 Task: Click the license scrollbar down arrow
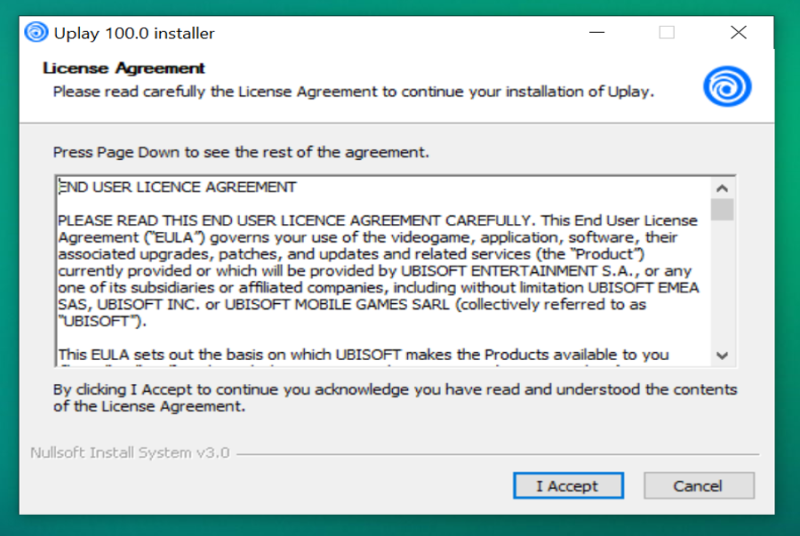point(722,355)
